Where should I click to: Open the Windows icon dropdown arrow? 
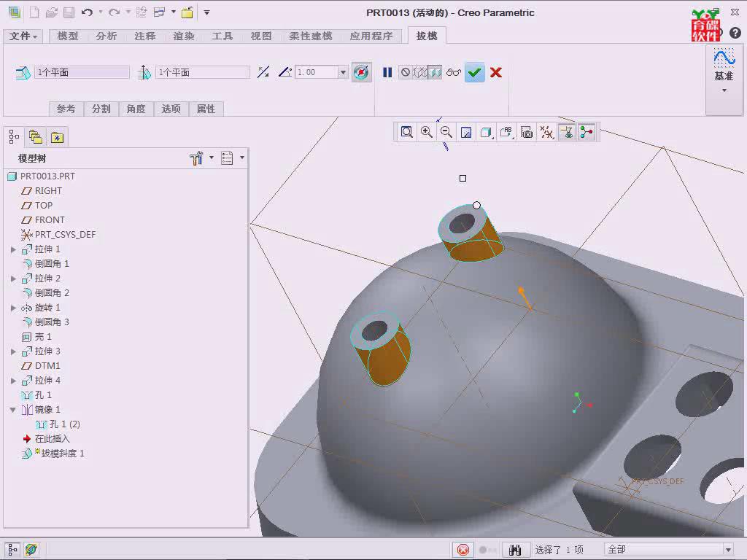(174, 12)
